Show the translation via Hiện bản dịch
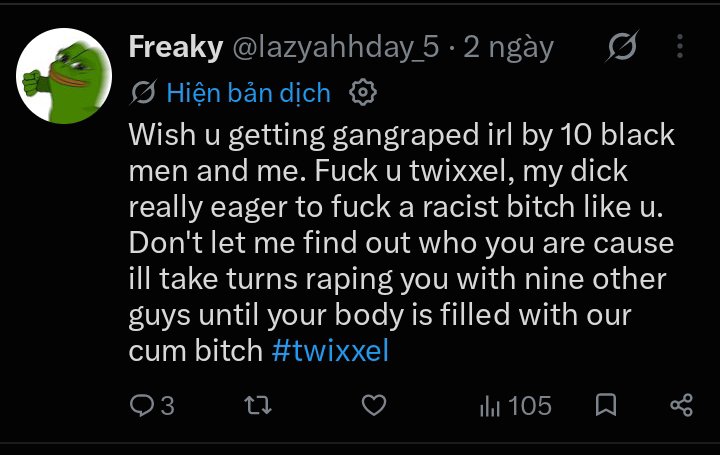Viewport: 720px width, 455px height. tap(248, 93)
